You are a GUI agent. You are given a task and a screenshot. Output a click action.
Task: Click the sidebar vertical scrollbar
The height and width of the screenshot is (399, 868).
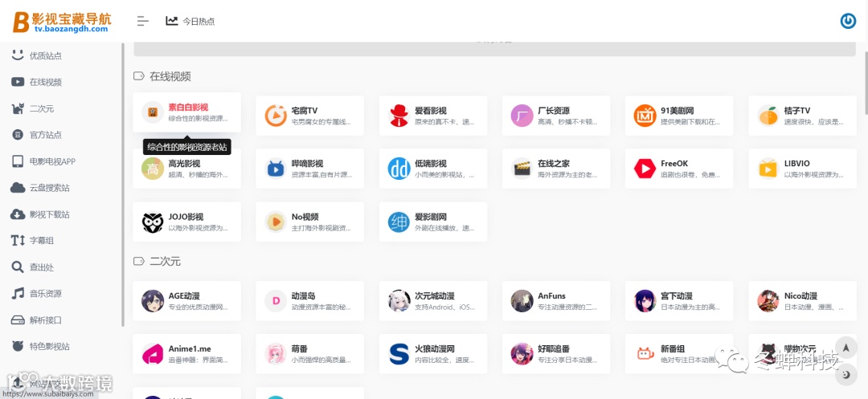pyautogui.click(x=123, y=185)
